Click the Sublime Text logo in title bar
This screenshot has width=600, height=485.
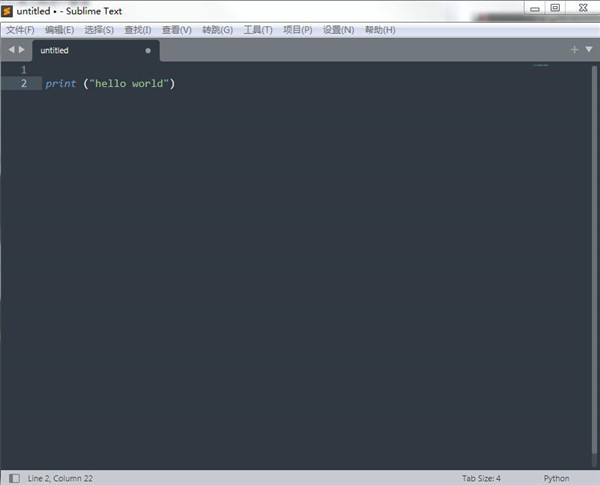point(8,10)
